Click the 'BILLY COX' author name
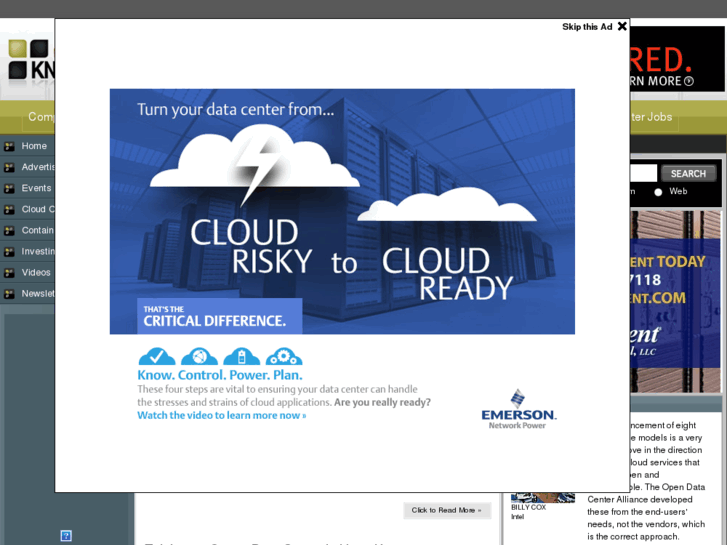The height and width of the screenshot is (545, 727). [529, 507]
